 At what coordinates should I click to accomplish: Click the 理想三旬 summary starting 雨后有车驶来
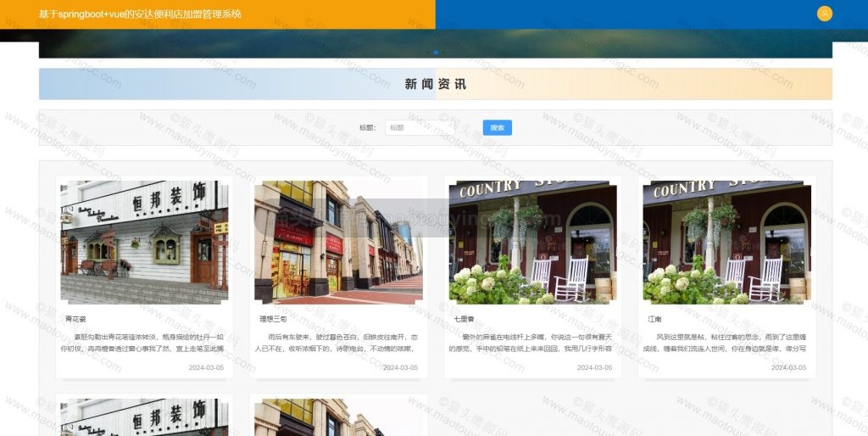pyautogui.click(x=337, y=343)
